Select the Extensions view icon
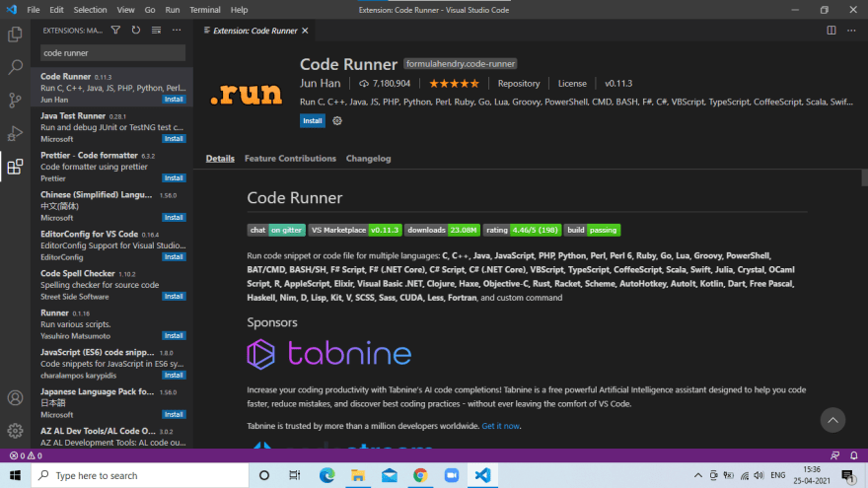Viewport: 868px width, 488px height. [15, 167]
